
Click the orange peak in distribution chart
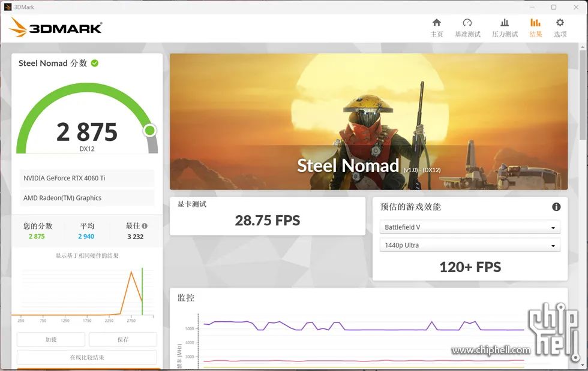131,273
